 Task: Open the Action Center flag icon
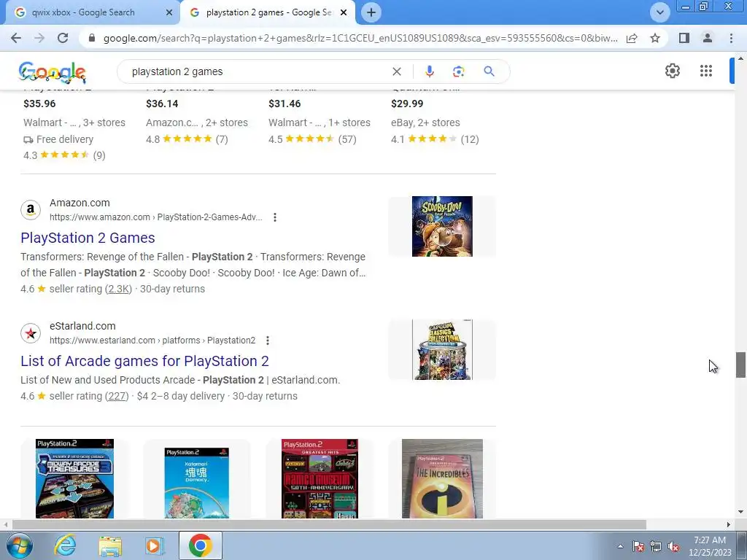click(x=638, y=546)
